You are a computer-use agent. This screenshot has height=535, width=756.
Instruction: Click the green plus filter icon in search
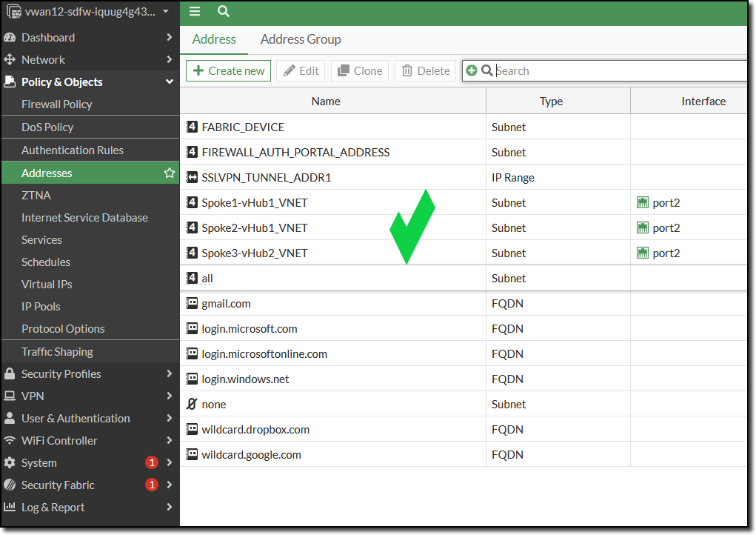pyautogui.click(x=472, y=70)
